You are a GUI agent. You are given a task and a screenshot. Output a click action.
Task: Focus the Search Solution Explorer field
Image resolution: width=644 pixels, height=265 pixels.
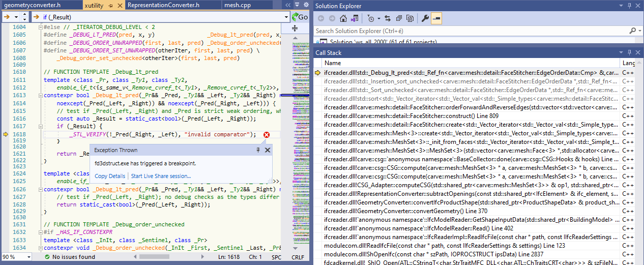[471, 31]
